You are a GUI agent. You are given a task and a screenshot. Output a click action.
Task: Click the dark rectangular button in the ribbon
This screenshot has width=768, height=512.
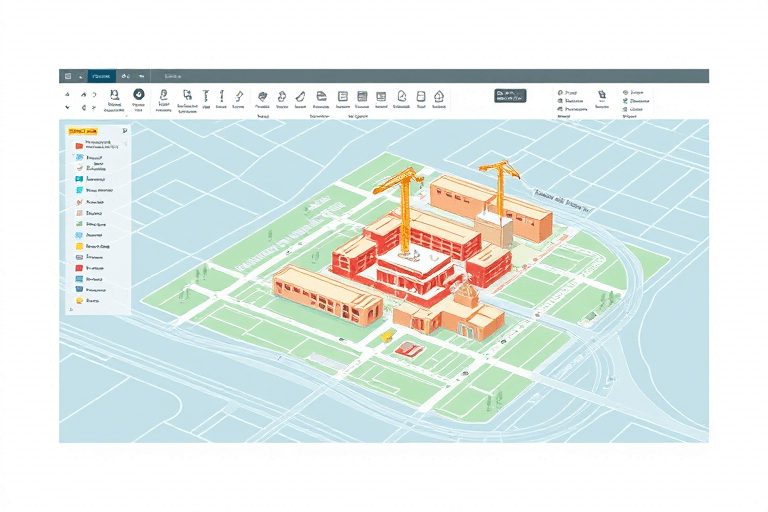pyautogui.click(x=509, y=95)
